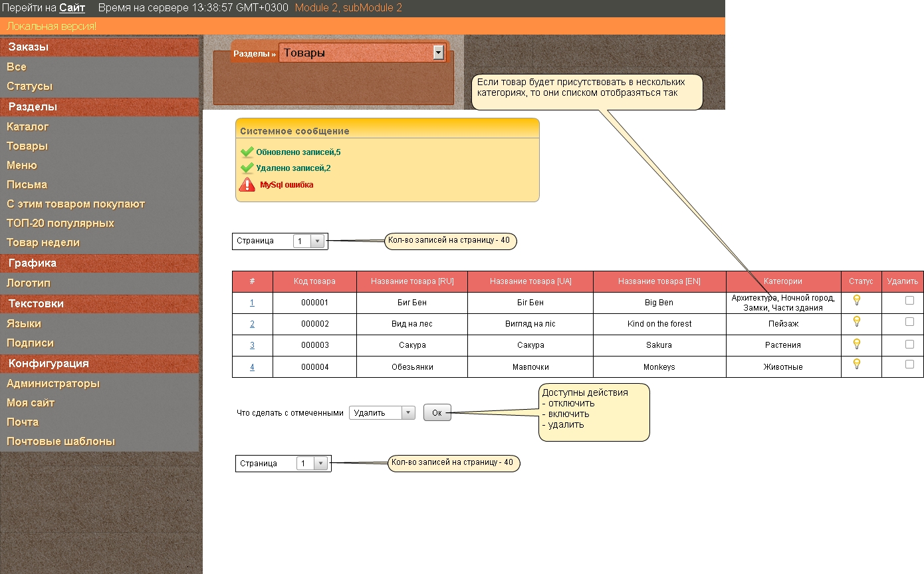Viewport: 924px width, 574px height.
Task: Click the Ок button to apply action
Action: tap(437, 413)
